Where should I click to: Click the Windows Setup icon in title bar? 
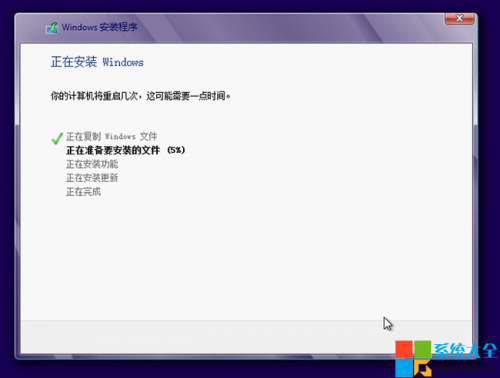pos(52,28)
